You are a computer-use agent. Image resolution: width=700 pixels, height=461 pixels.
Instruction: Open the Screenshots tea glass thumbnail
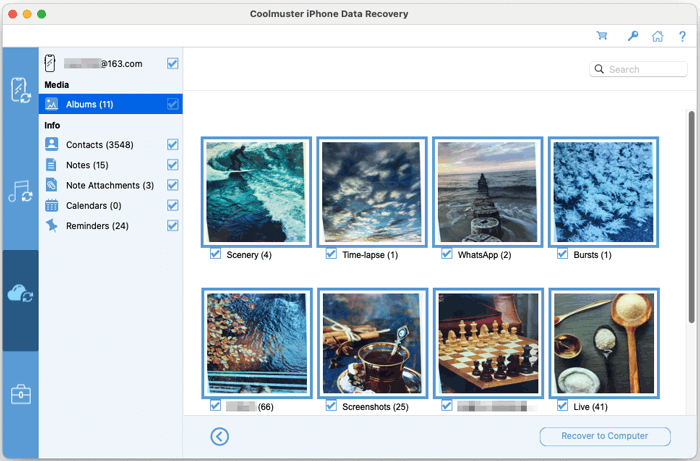(372, 343)
